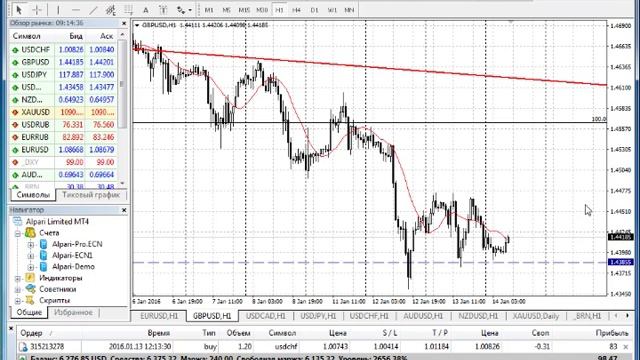Select EURRUB row in Market Watch
Image resolution: width=640 pixels, height=360 pixels.
(63, 137)
